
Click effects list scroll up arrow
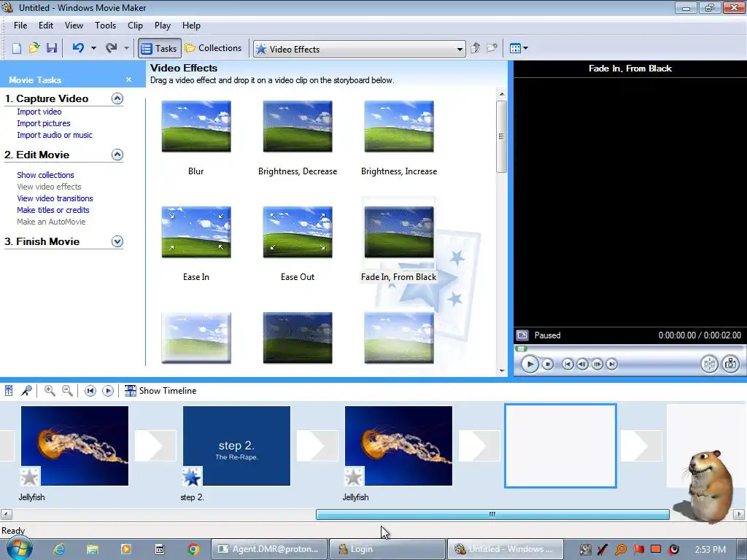coord(502,94)
